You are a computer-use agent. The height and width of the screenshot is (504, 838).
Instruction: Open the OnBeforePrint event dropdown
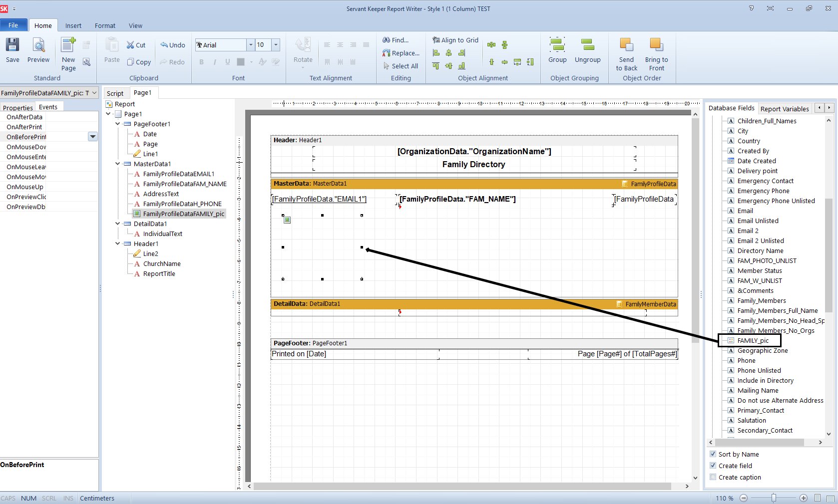(92, 136)
